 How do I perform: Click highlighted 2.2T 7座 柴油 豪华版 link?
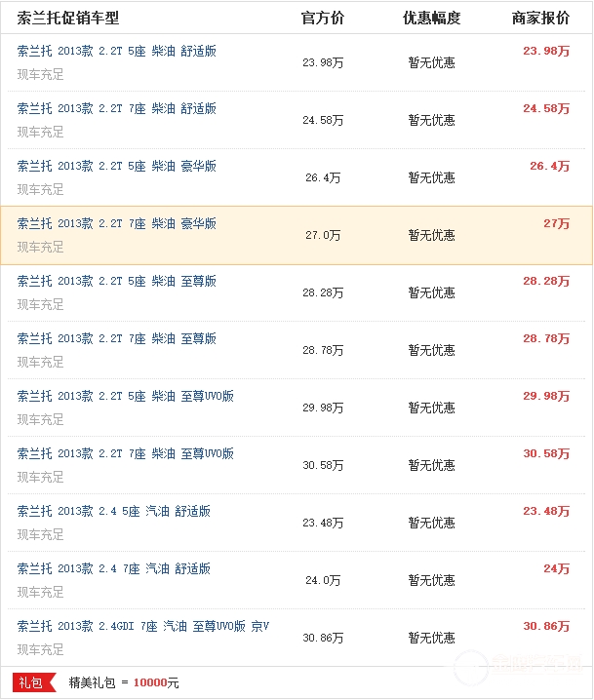[117, 223]
